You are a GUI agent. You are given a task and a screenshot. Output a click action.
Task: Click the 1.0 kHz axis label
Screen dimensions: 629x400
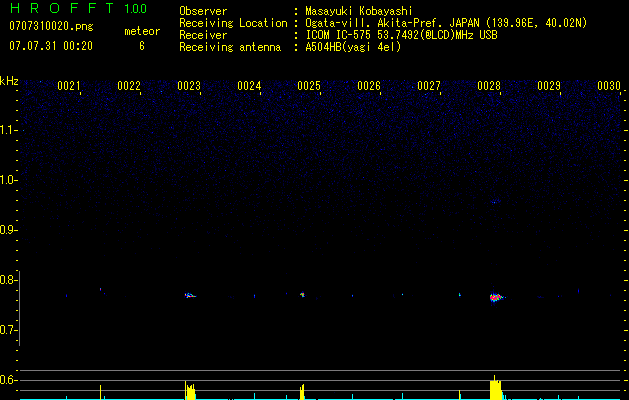coord(8,180)
